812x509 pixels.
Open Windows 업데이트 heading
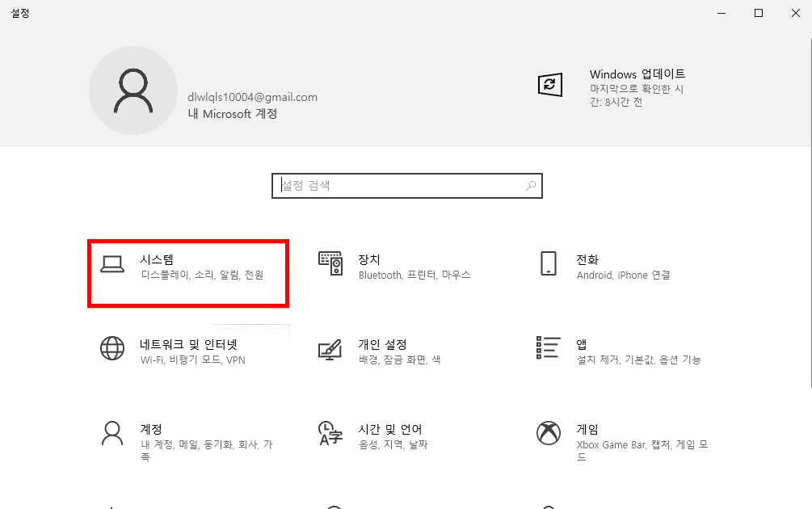(637, 74)
